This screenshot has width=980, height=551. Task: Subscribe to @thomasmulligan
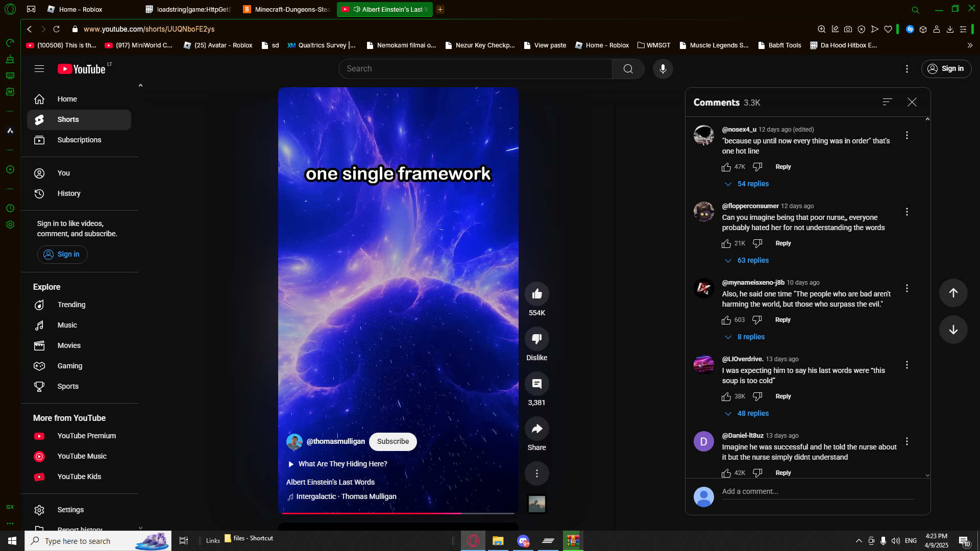point(393,442)
